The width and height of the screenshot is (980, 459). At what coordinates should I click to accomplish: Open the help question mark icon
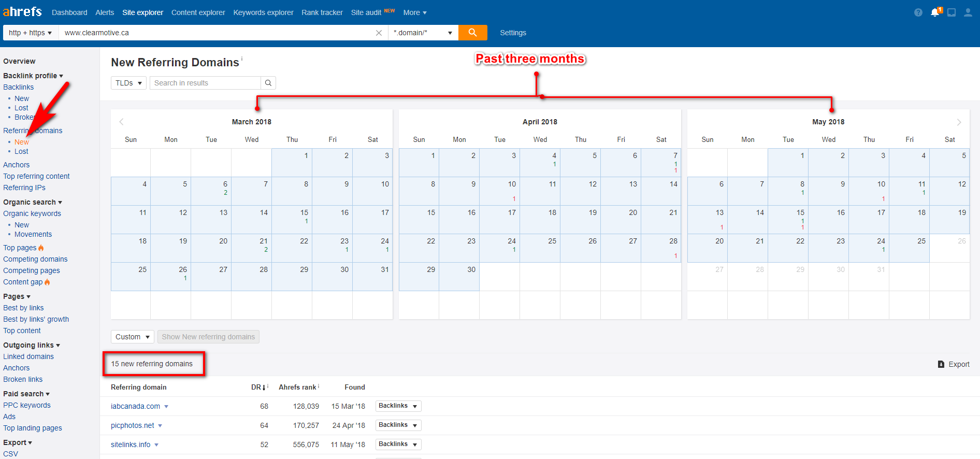click(x=918, y=12)
